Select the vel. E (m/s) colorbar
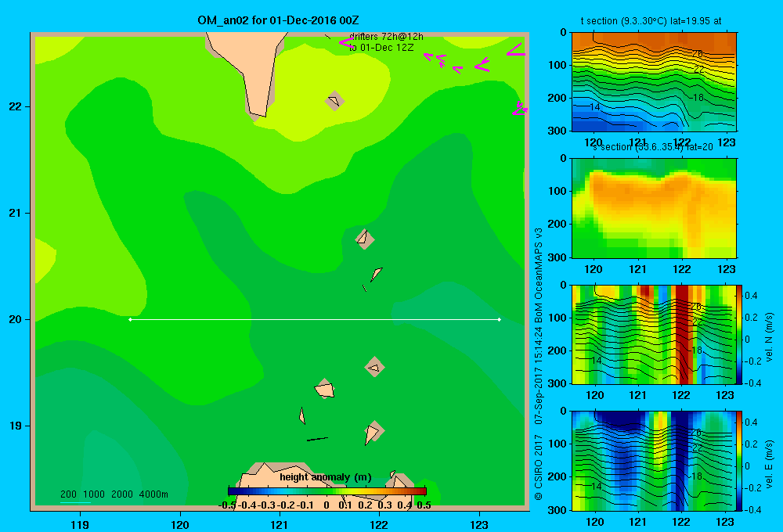The image size is (783, 532). pyautogui.click(x=739, y=461)
